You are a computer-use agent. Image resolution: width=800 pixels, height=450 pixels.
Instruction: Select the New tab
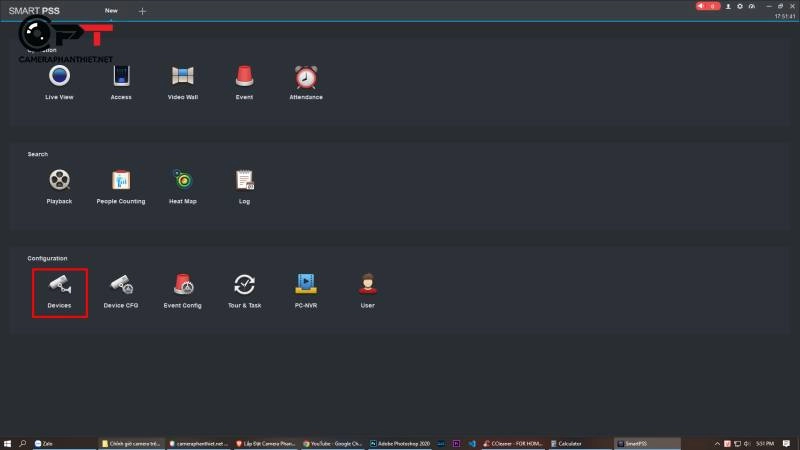coord(111,10)
